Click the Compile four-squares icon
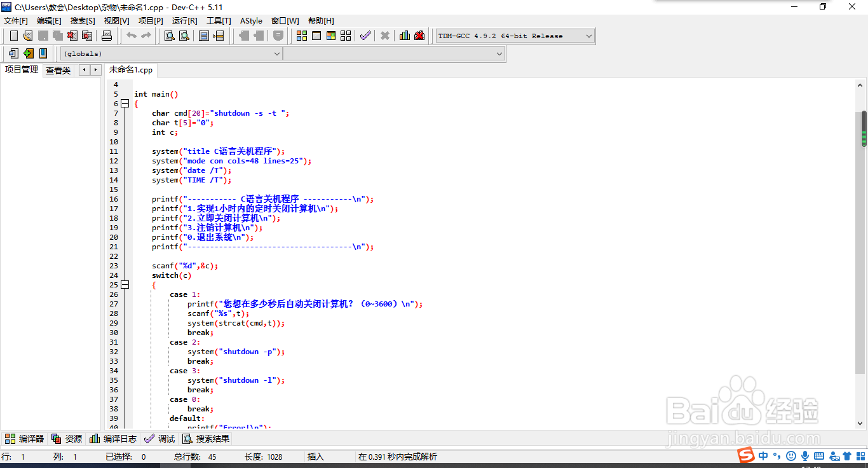Screen dimensions: 868x468 pos(302,36)
